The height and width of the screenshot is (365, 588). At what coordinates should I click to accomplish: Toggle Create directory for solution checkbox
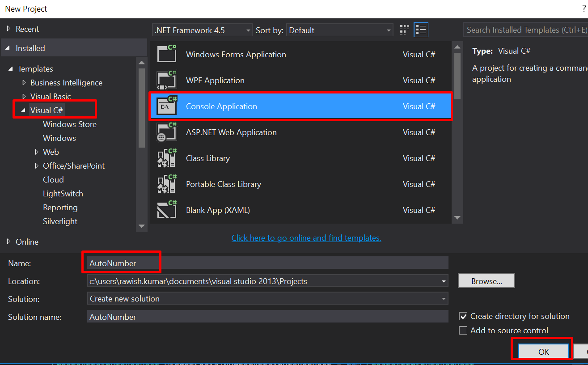(x=463, y=316)
